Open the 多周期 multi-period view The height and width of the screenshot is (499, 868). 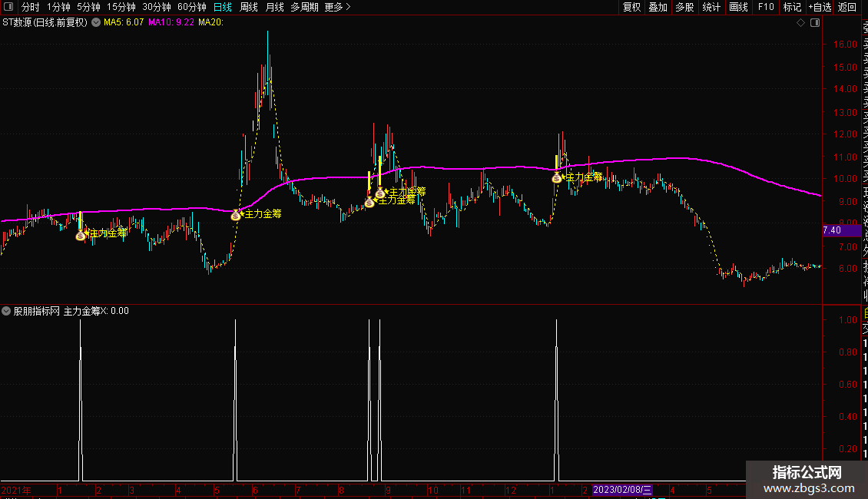coord(304,7)
